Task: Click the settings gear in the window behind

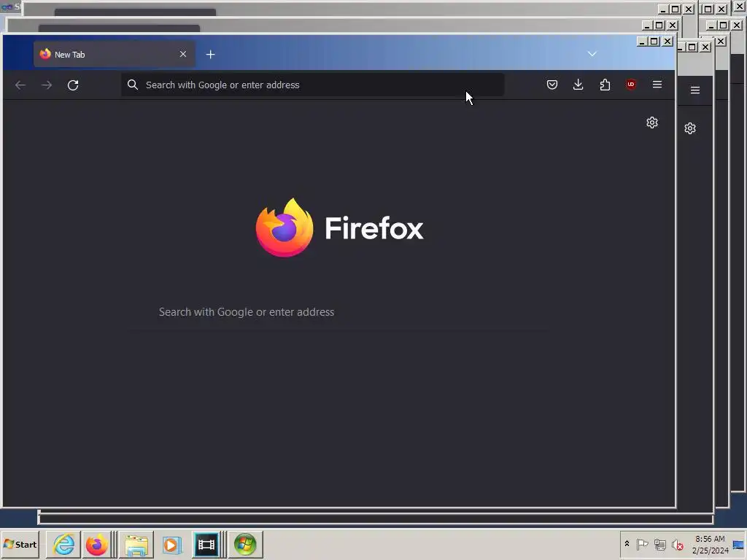Action: point(690,128)
